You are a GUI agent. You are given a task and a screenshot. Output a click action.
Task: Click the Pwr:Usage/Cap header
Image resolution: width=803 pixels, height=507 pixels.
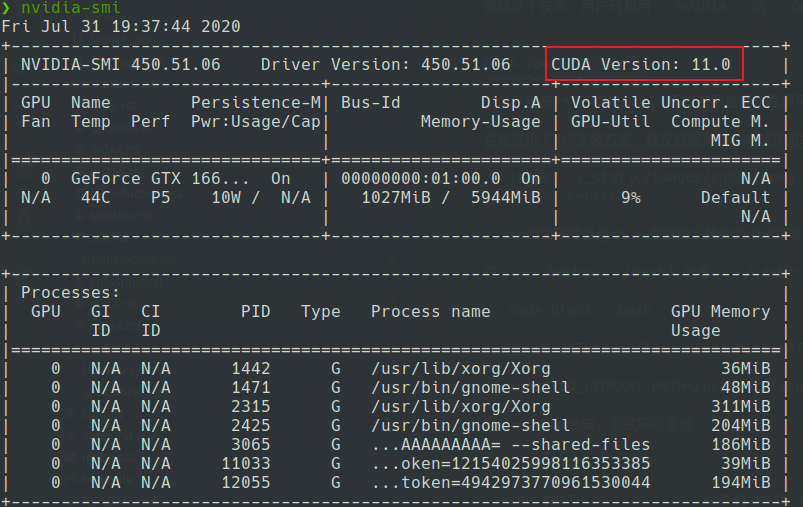pyautogui.click(x=256, y=121)
